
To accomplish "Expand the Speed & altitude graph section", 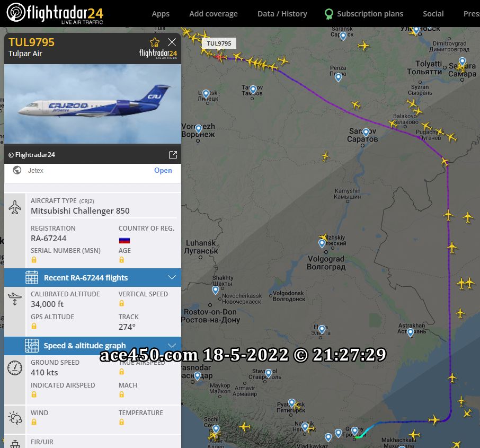I will [93, 346].
